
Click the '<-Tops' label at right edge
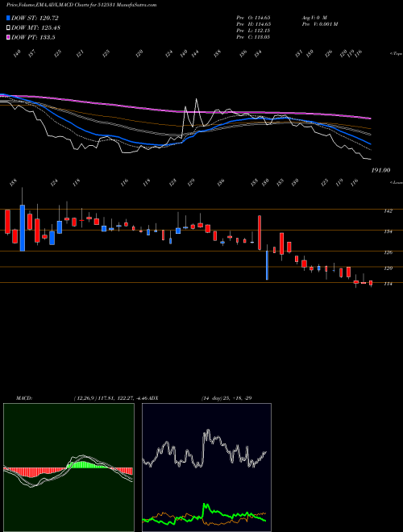(396, 54)
